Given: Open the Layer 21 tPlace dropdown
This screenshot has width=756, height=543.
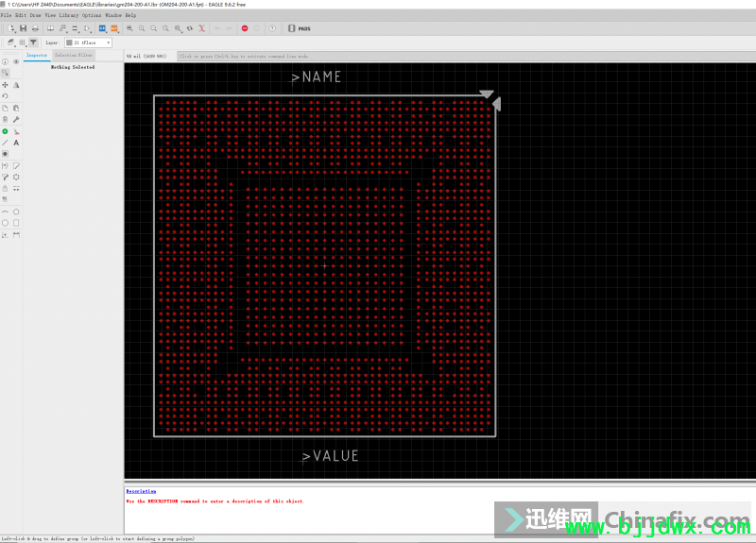Looking at the screenshot, I should [x=88, y=42].
